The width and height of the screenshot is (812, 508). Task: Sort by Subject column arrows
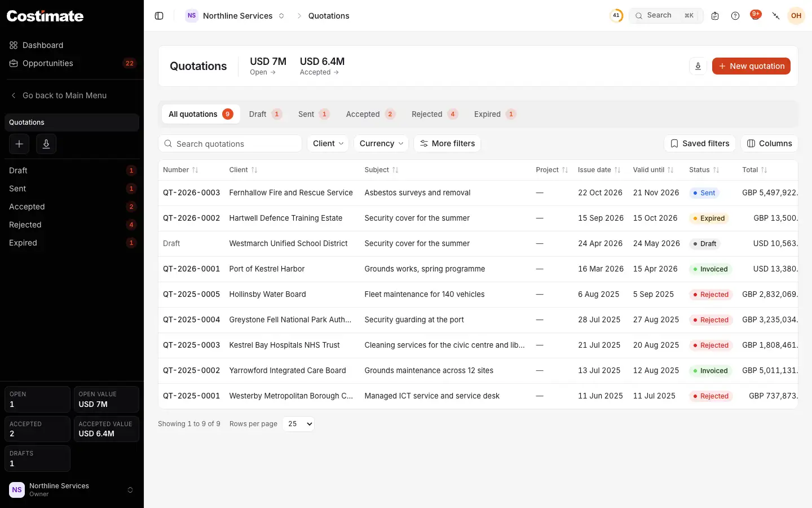point(395,170)
